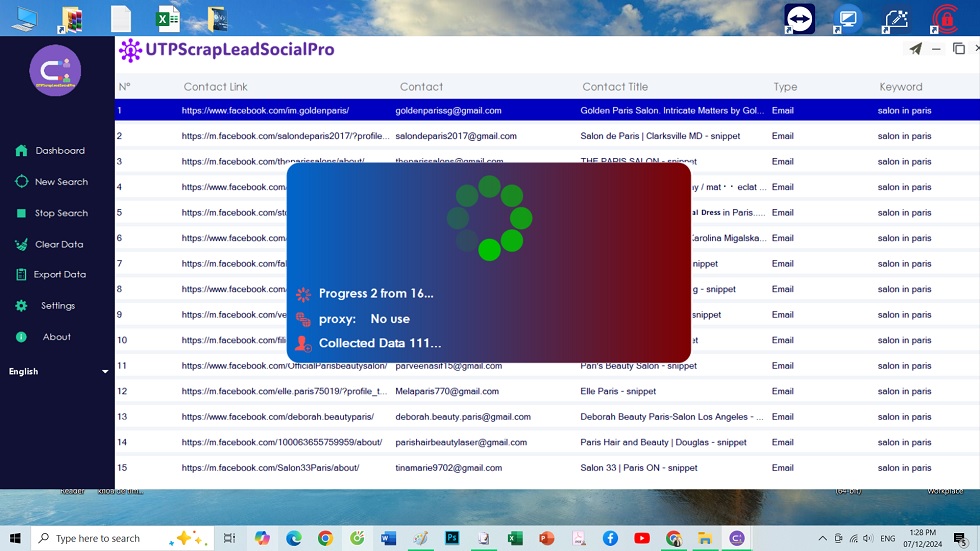The height and width of the screenshot is (551, 980).
Task: Click Clear Data in the sidebar
Action: click(x=58, y=244)
